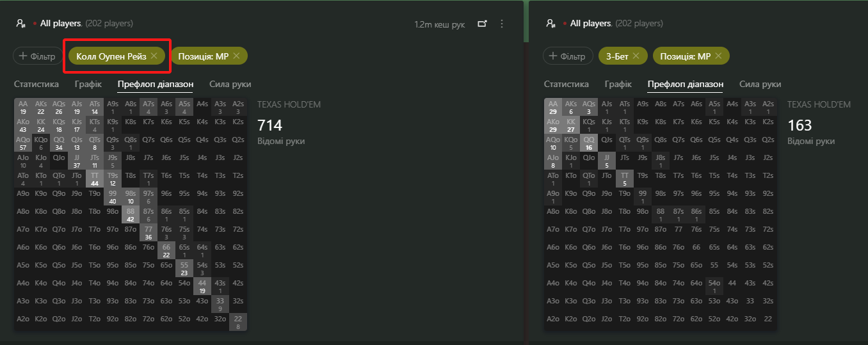This screenshot has height=345, width=868.
Task: Select AQo cell with 57 in left grid
Action: [x=23, y=143]
